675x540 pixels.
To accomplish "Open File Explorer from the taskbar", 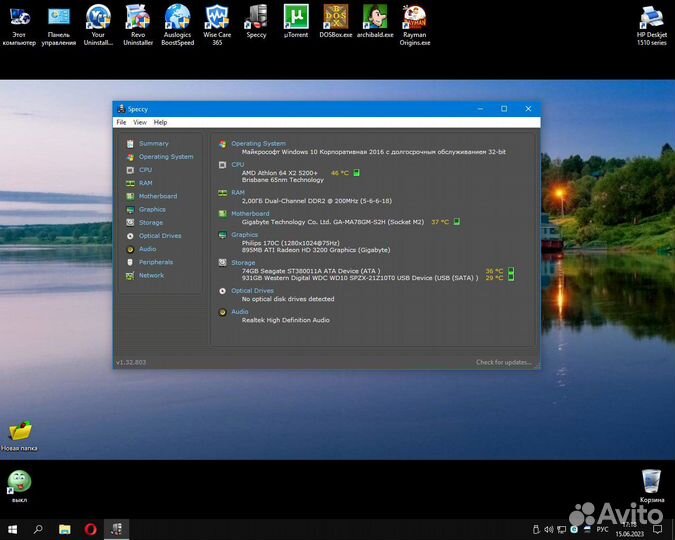I will click(65, 529).
